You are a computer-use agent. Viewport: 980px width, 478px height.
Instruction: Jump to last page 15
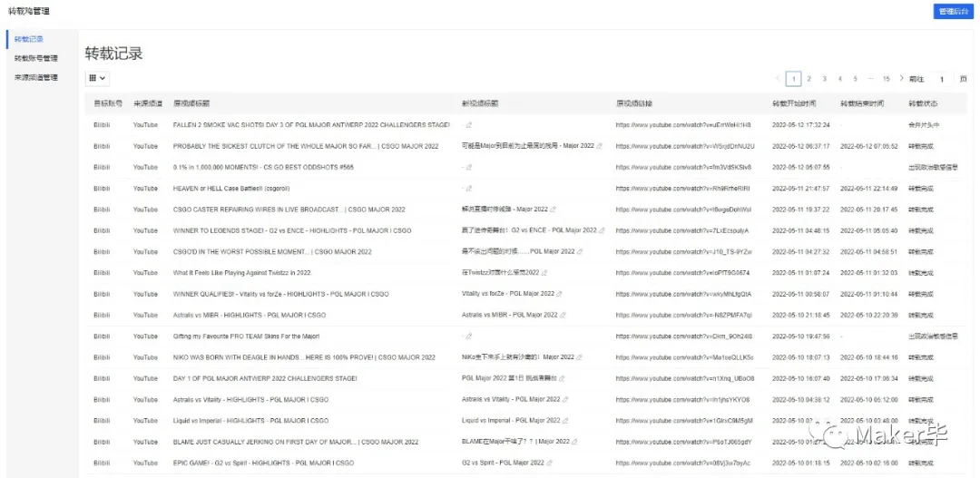tap(887, 79)
